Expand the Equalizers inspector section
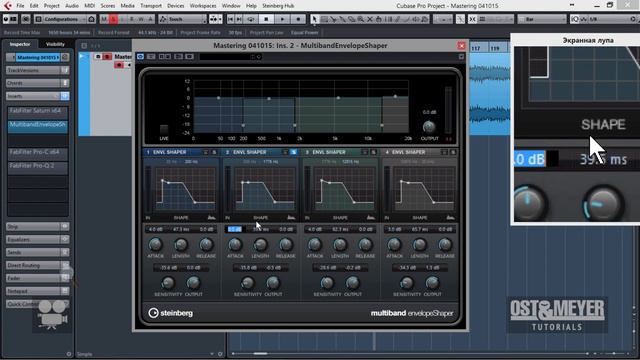This screenshot has width=640, height=360. 37,240
